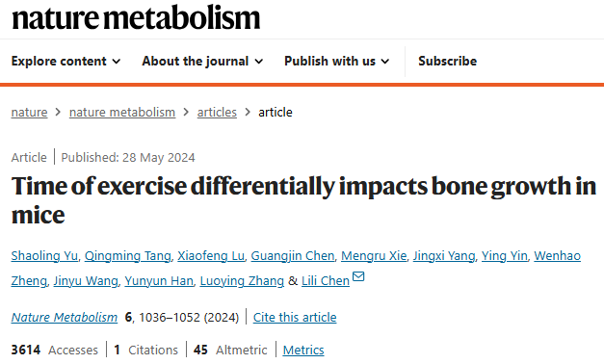Viewport: 604px width, 364px height.
Task: Open corresponding author Lili Chen
Action: [x=326, y=281]
